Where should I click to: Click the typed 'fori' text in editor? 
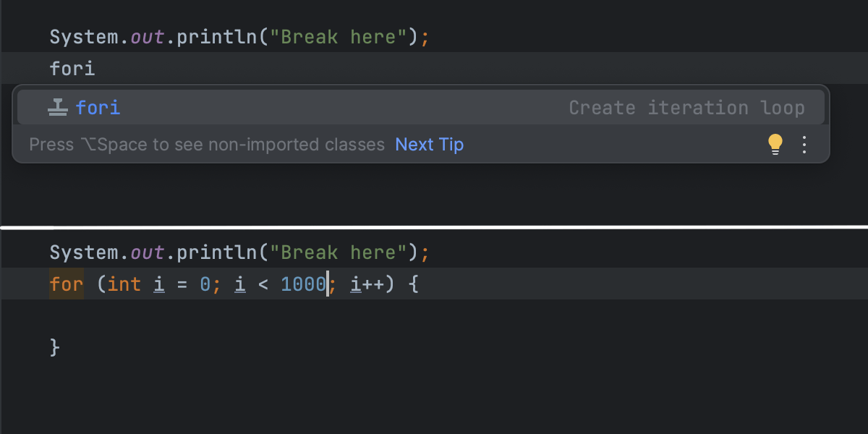(72, 69)
